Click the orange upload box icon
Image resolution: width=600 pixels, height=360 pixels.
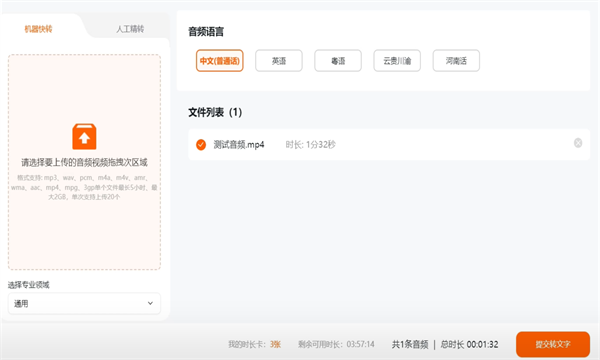(x=84, y=137)
